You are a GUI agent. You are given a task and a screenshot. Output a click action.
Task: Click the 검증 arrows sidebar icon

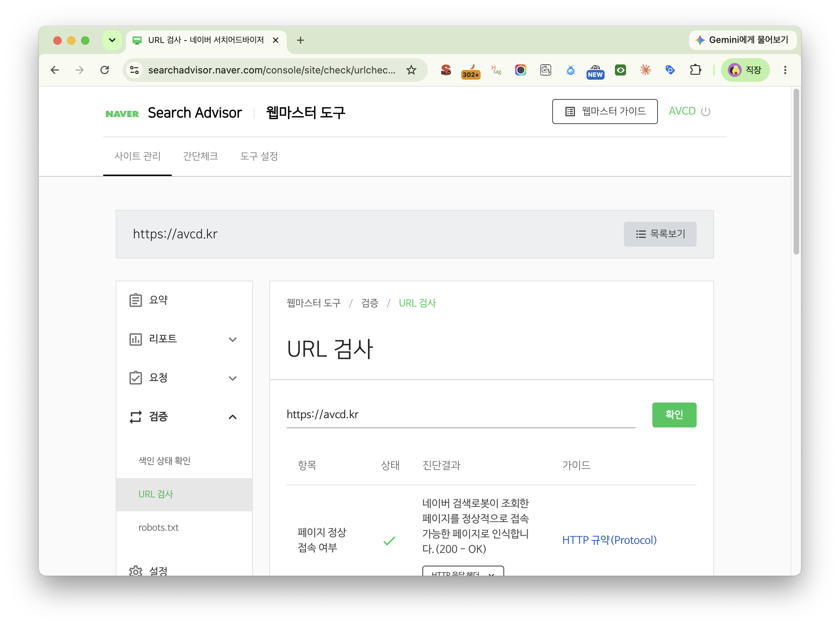click(x=135, y=417)
